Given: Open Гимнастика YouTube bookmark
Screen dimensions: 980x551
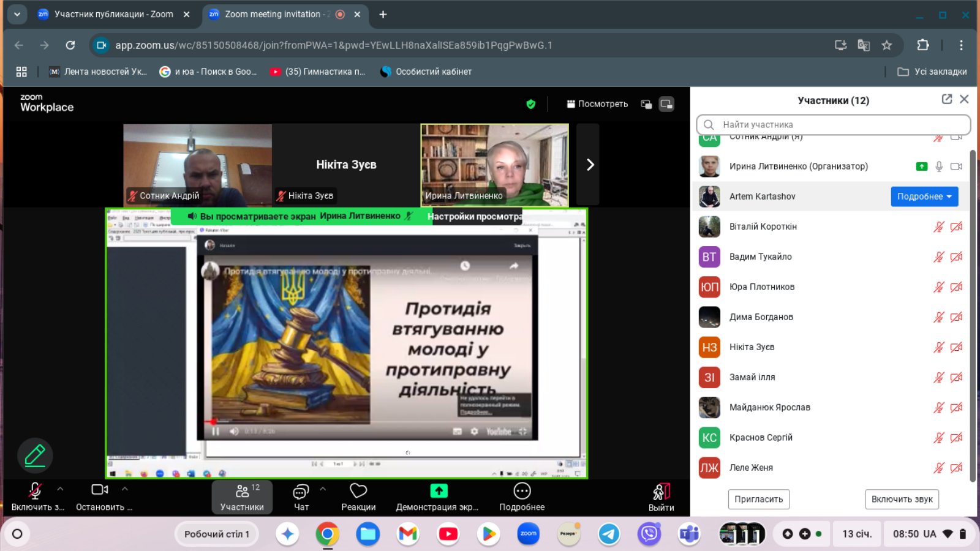Looking at the screenshot, I should [318, 72].
